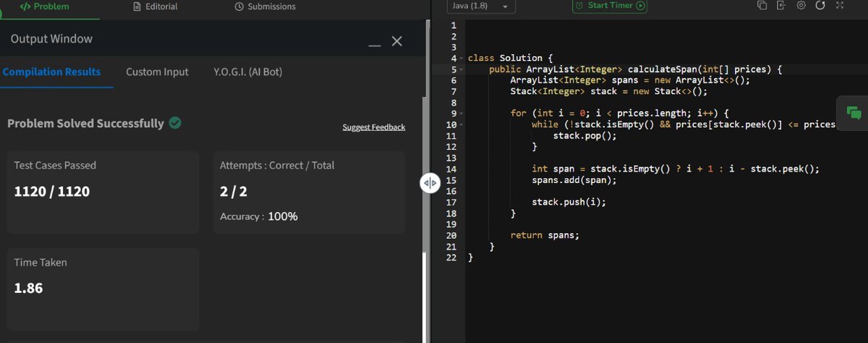
Task: Open the Java (1.8) language dropdown
Action: [x=482, y=7]
